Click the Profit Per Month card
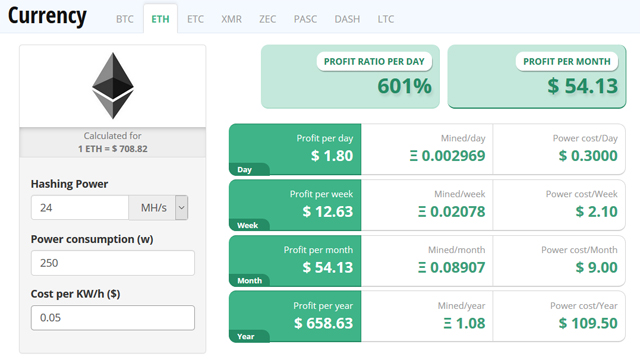The height and width of the screenshot is (360, 640). click(537, 77)
